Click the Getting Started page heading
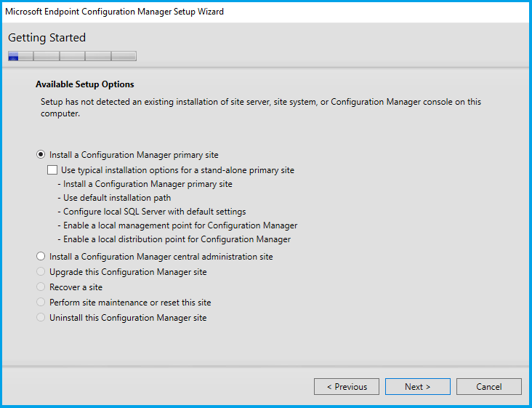 pyautogui.click(x=47, y=38)
